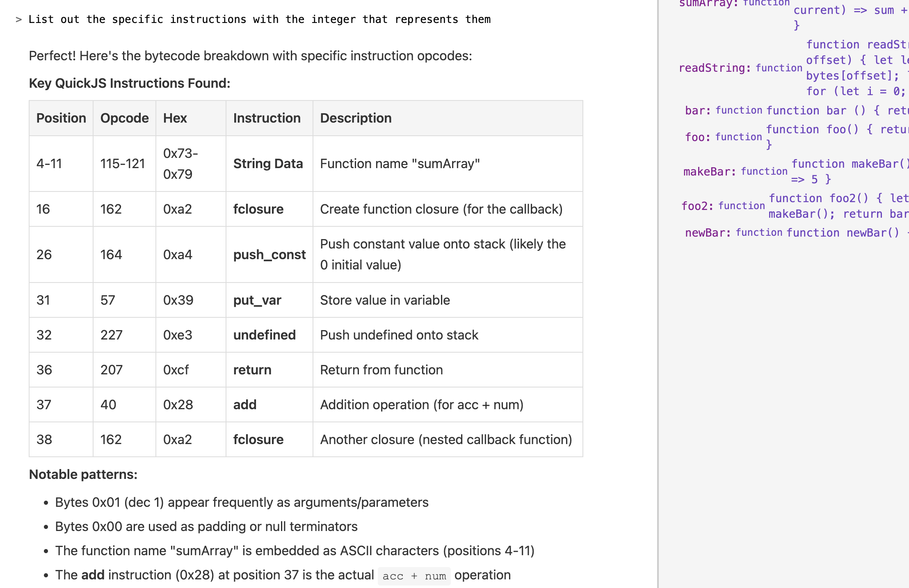This screenshot has height=588, width=909.
Task: Click the 'Opcode' column header
Action: [x=124, y=118]
